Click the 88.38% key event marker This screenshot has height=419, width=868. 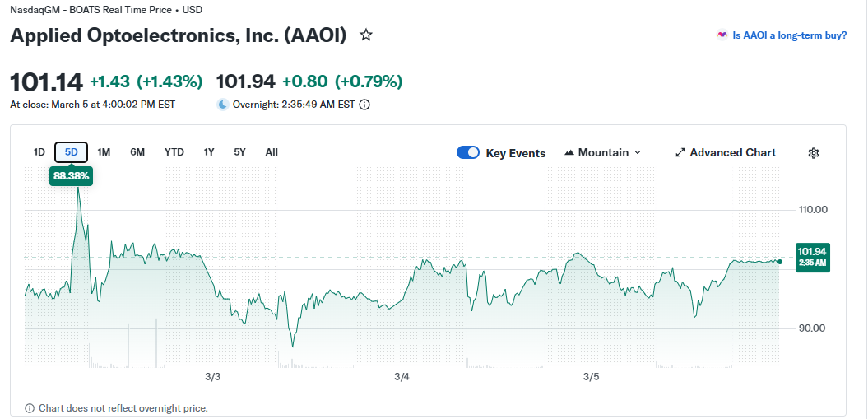pos(72,175)
